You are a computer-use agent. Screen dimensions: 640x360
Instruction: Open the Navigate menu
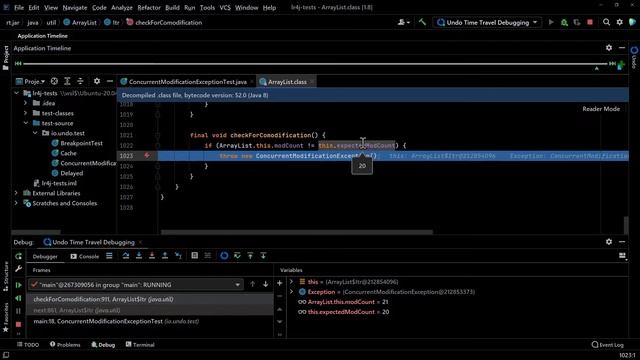point(75,7)
